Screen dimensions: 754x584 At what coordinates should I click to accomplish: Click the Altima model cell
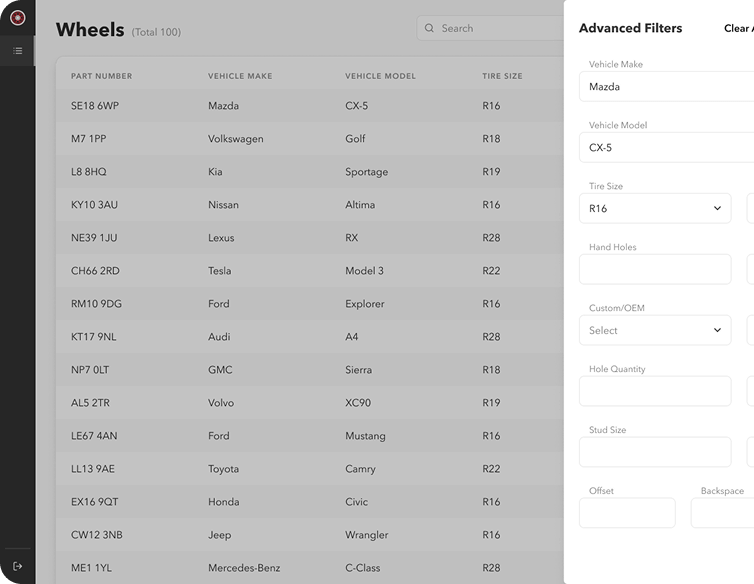360,205
